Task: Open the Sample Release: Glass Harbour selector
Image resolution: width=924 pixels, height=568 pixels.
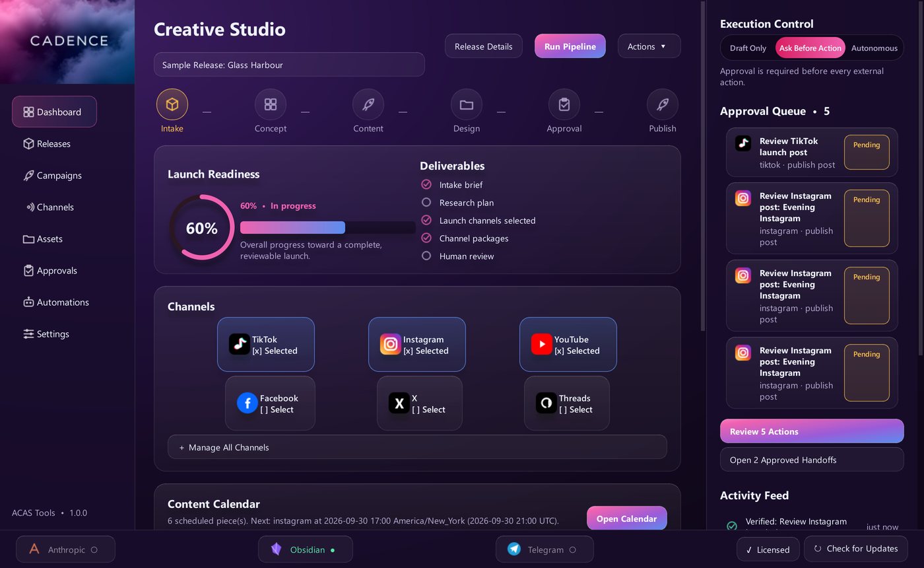Action: (289, 65)
